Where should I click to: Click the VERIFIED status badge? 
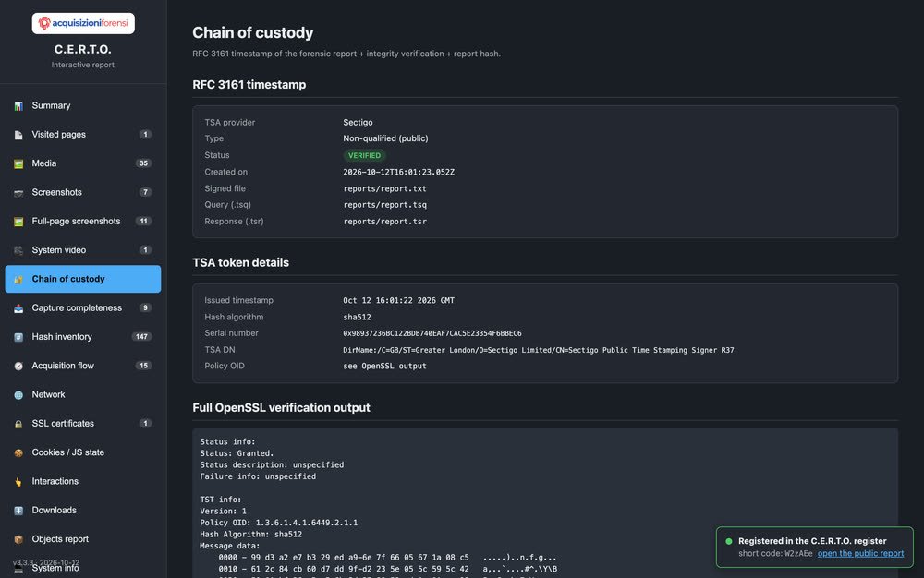[x=364, y=155]
